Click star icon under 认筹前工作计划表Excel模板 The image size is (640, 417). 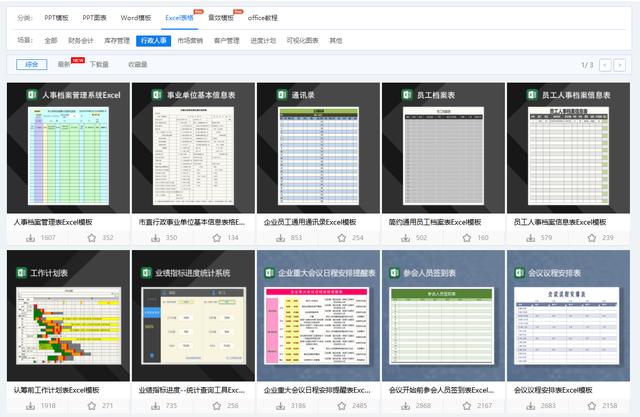92,406
